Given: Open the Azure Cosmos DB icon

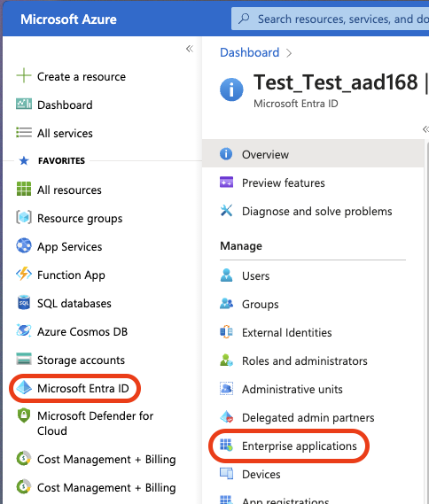Looking at the screenshot, I should (24, 331).
